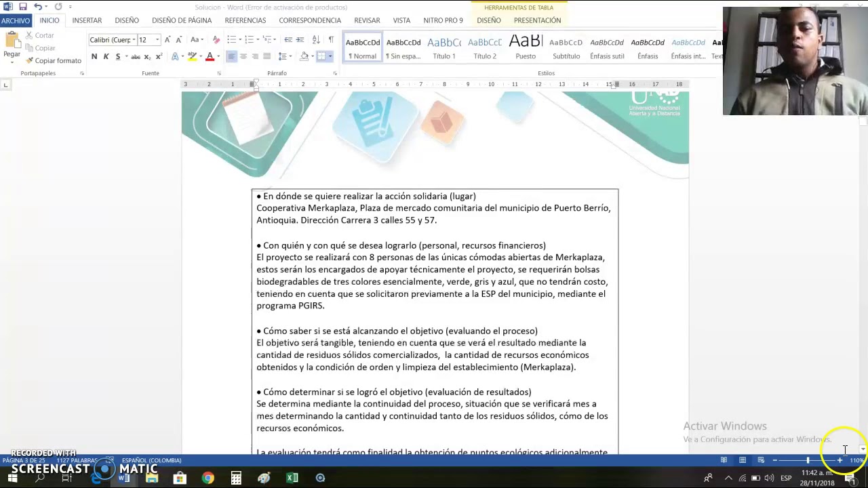
Task: Click the 110% zoom level
Action: coord(857,460)
